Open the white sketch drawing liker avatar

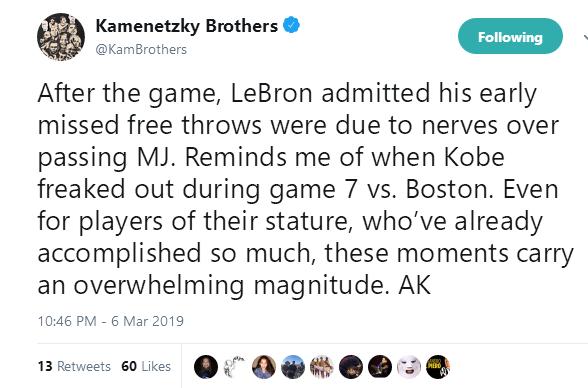tap(235, 367)
